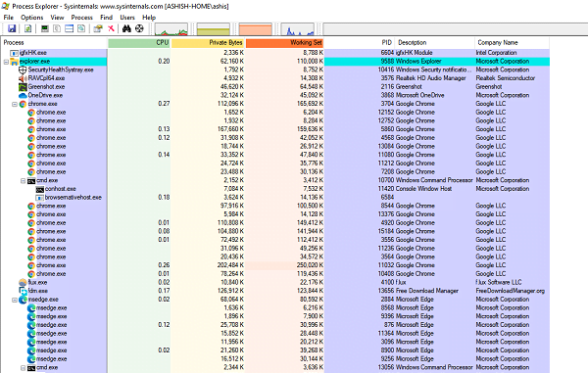The height and width of the screenshot is (373, 588).
Task: Click the "Free Download Manager" description
Action: coord(427,291)
